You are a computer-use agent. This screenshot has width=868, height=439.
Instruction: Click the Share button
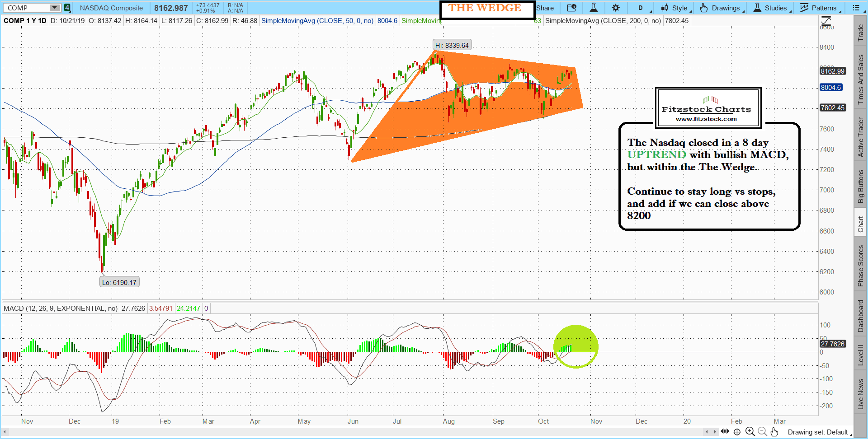(545, 8)
